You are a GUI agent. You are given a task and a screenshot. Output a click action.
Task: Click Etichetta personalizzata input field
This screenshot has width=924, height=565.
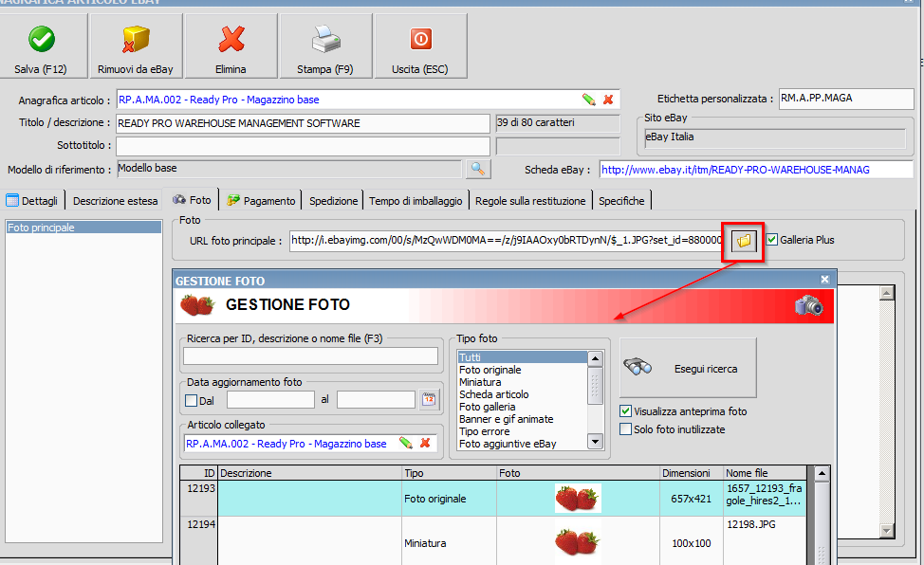[846, 99]
